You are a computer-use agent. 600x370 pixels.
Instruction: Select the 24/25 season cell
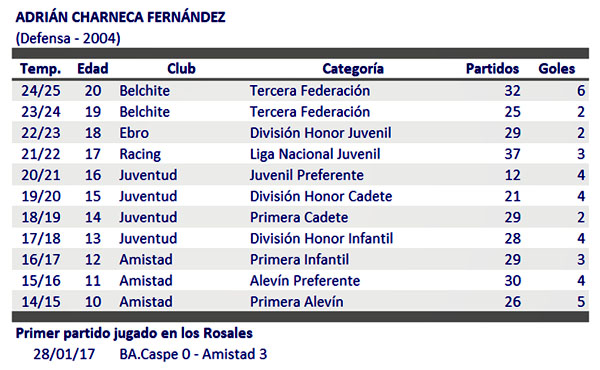pos(41,91)
